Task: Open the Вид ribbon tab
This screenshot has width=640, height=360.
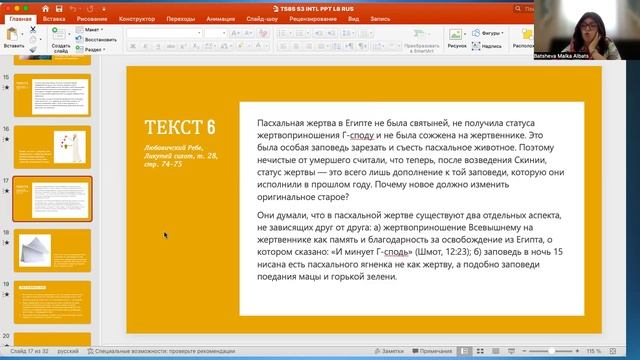Action: (353, 19)
